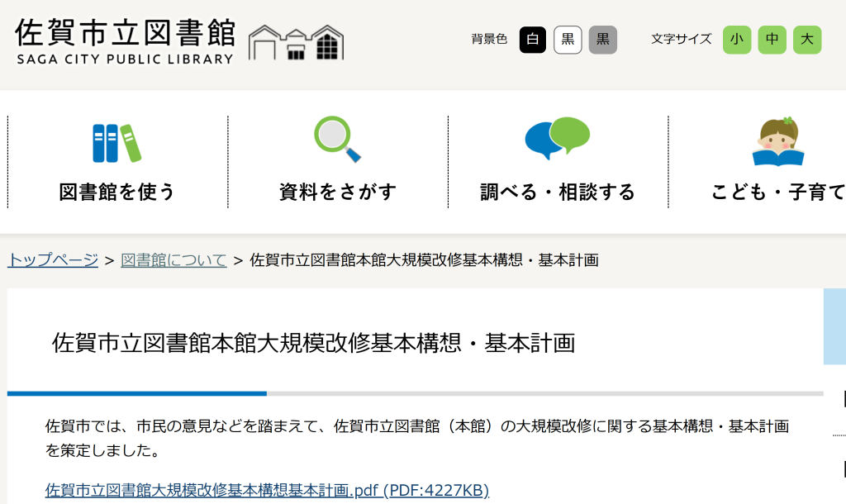
Task: Click the 文字サイズ label text
Action: [x=682, y=39]
